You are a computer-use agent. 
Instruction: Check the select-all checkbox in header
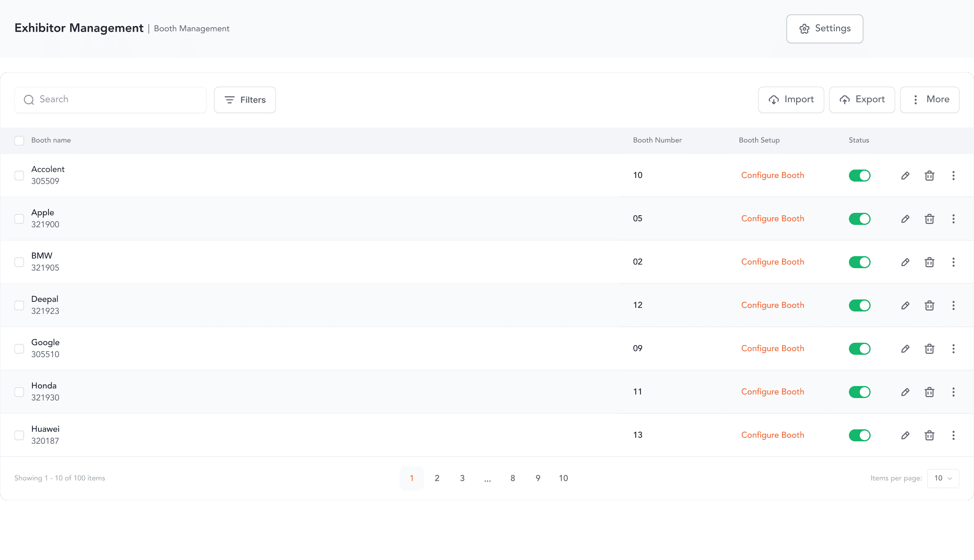point(19,140)
